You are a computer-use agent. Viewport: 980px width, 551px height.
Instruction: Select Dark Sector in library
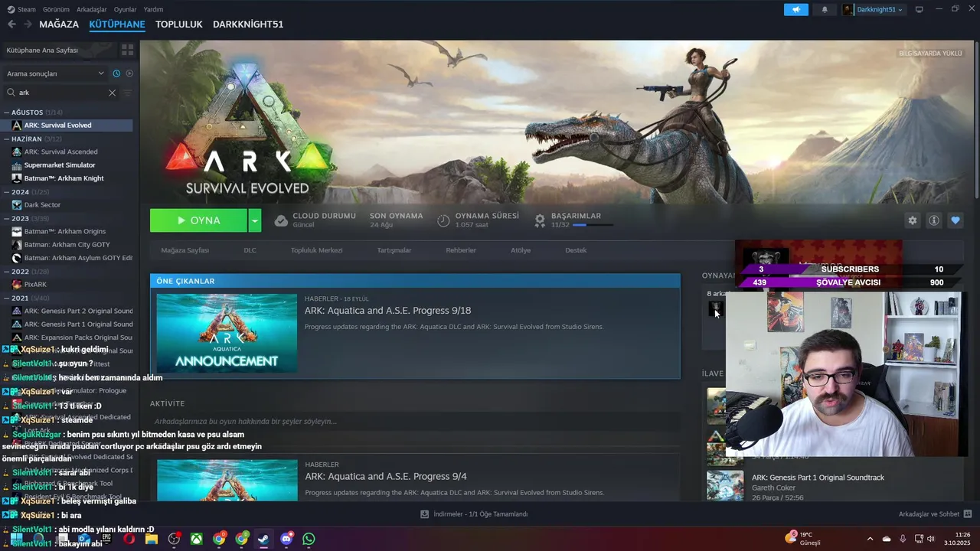coord(42,205)
